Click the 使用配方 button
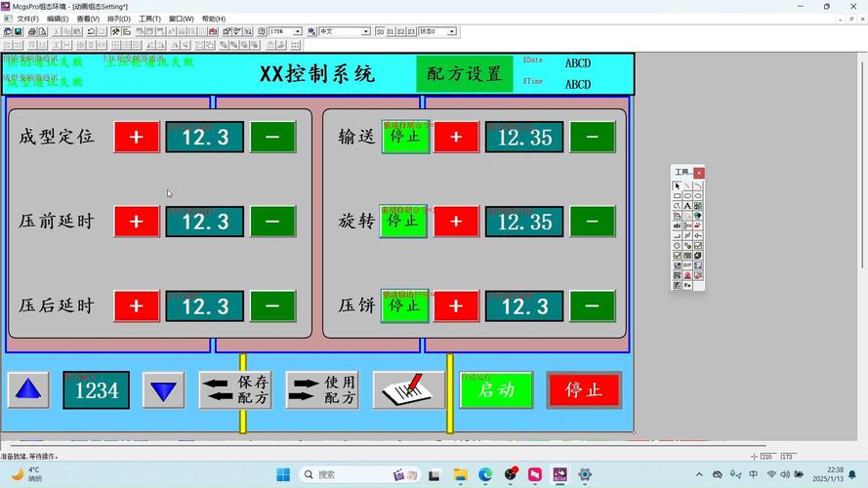Viewport: 868px width, 488px height. 322,390
